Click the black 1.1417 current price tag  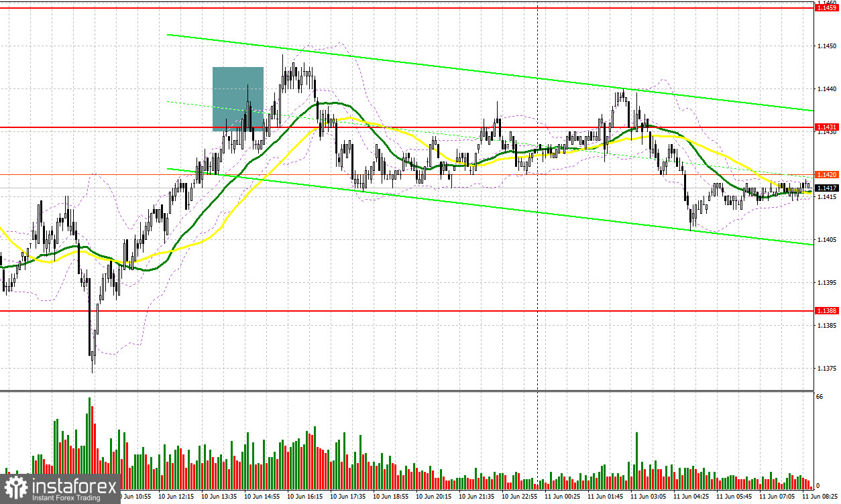pyautogui.click(x=824, y=189)
